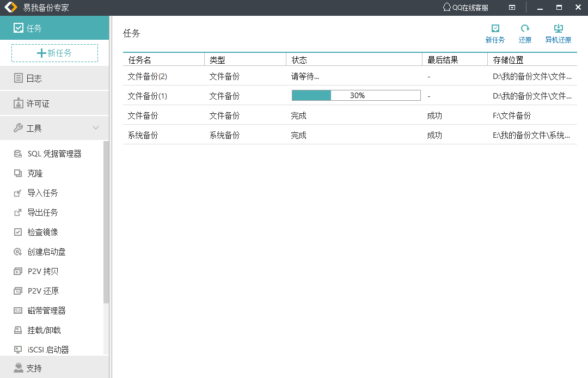Go to 支持 at sidebar bottom
Viewport: 588px width, 378px height.
(x=34, y=368)
